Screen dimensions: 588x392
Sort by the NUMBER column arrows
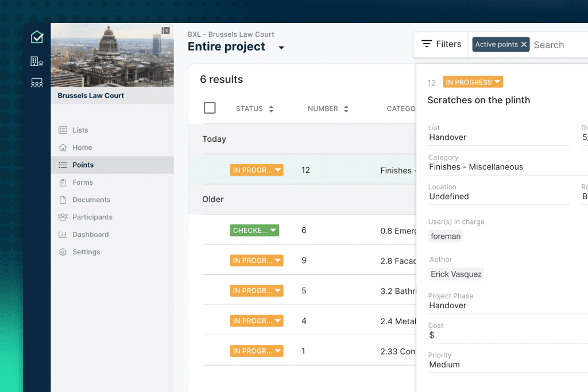[x=346, y=109]
